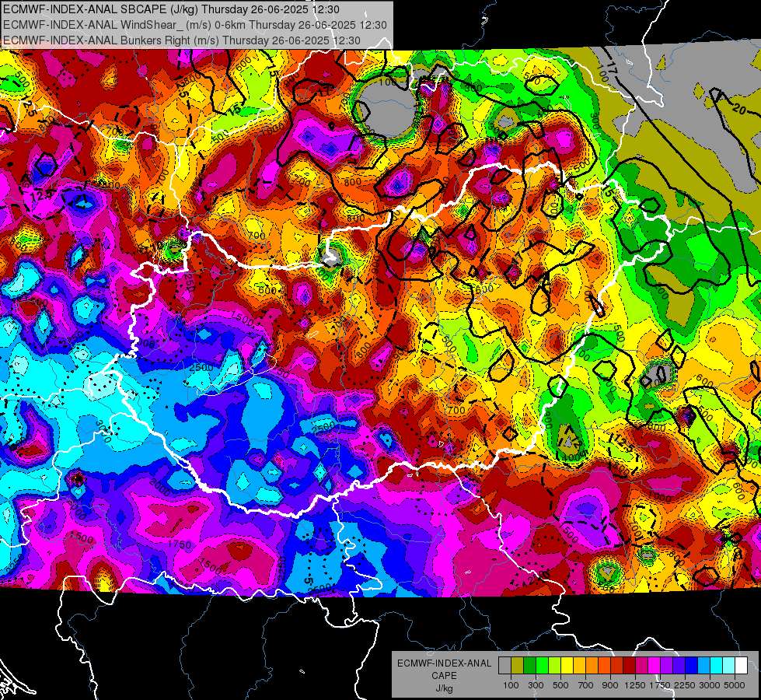Screen dimensions: 761x700
Task: Select the sky blue swatch left of 3000
Action: [x=703, y=665]
